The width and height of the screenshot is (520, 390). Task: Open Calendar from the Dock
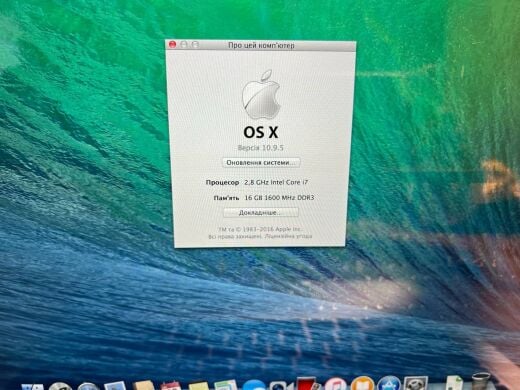(x=170, y=385)
